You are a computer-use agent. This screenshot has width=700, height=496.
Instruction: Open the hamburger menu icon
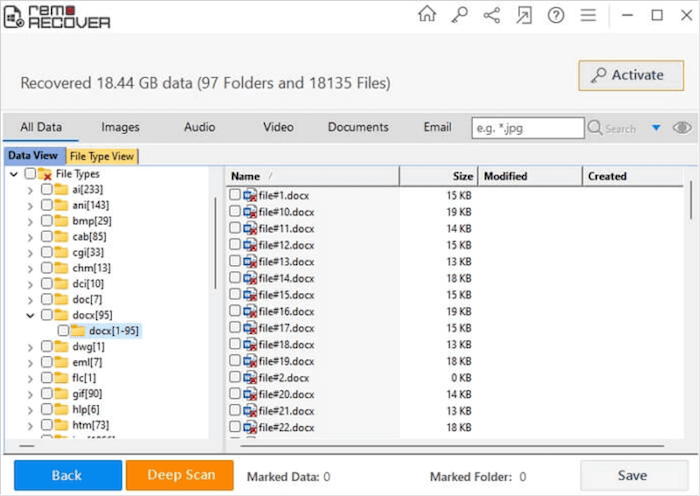[588, 15]
